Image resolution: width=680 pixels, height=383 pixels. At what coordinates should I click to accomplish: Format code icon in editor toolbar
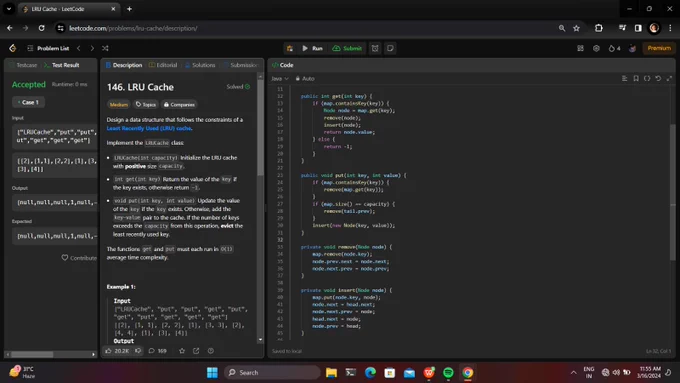(x=624, y=79)
